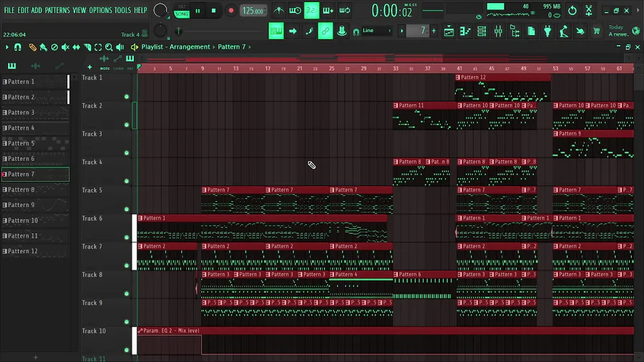644x362 pixels.
Task: Open the PATTERNS menu
Action: pyautogui.click(x=57, y=10)
